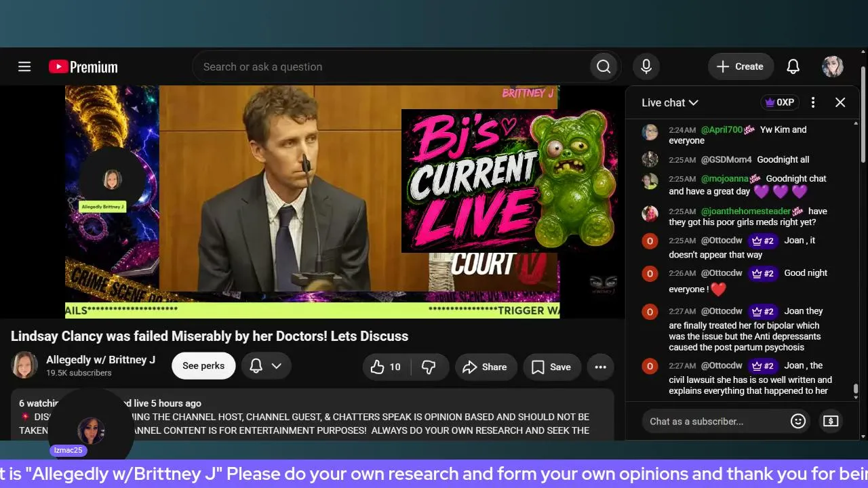Click the #2 badge on "Joan , it" message

pos(763,241)
